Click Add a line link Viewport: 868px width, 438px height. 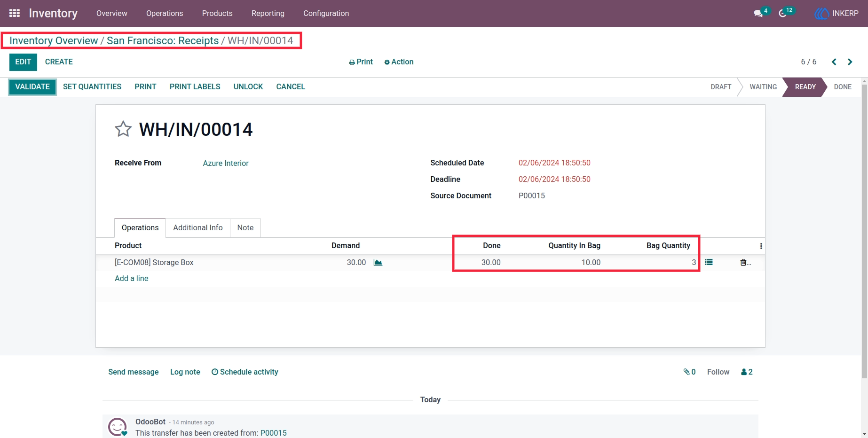(x=132, y=278)
